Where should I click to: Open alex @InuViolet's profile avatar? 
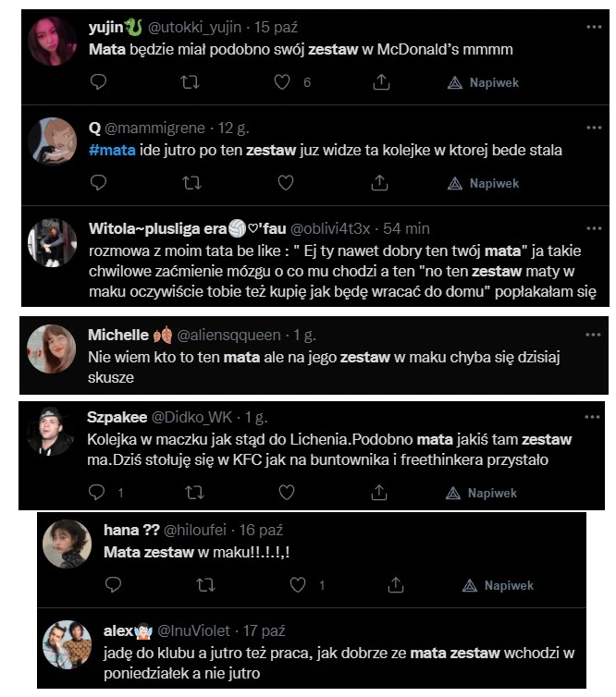tap(67, 644)
